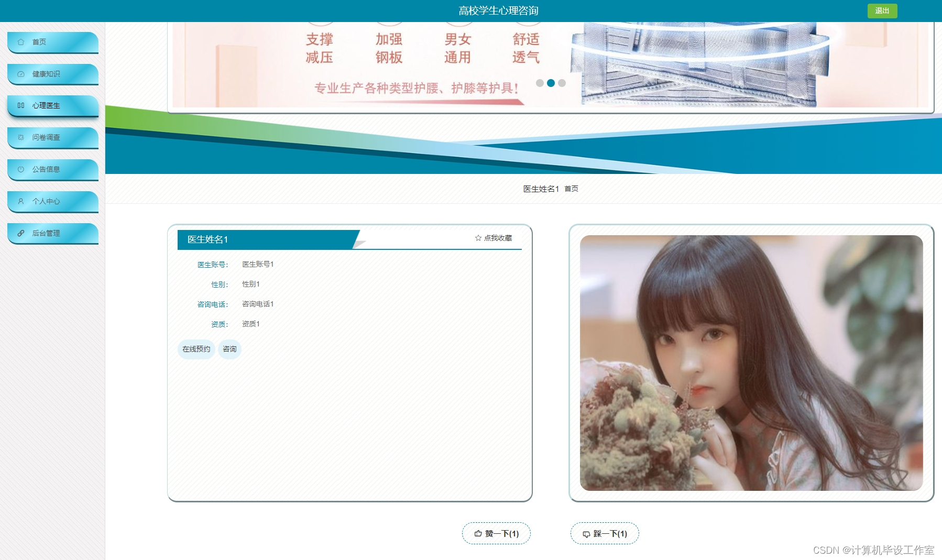Image resolution: width=942 pixels, height=560 pixels.
Task: Click the gauge icon beside 健康知识
Action: point(21,74)
